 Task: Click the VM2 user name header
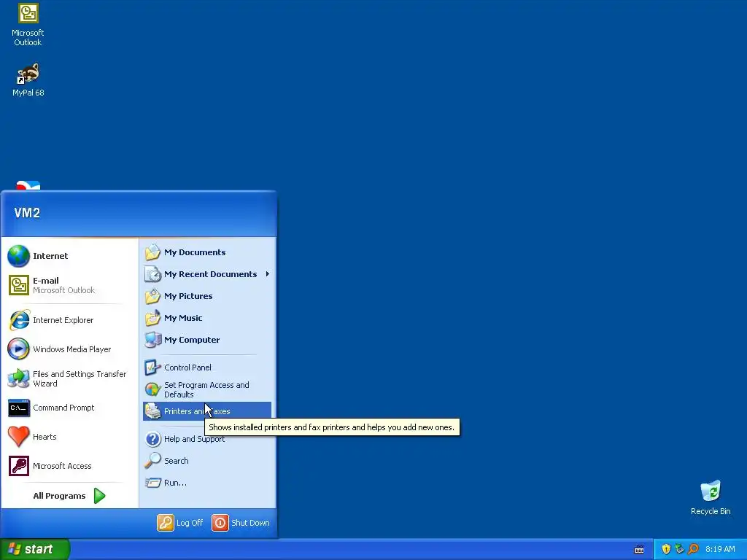click(x=27, y=213)
